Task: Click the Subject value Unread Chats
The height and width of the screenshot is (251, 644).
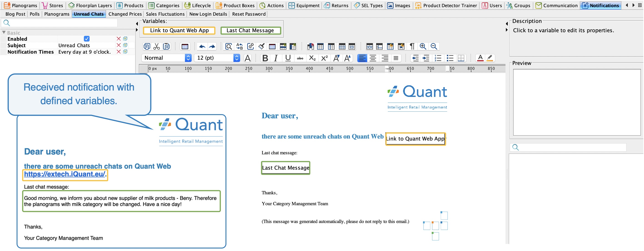Action: coord(74,45)
